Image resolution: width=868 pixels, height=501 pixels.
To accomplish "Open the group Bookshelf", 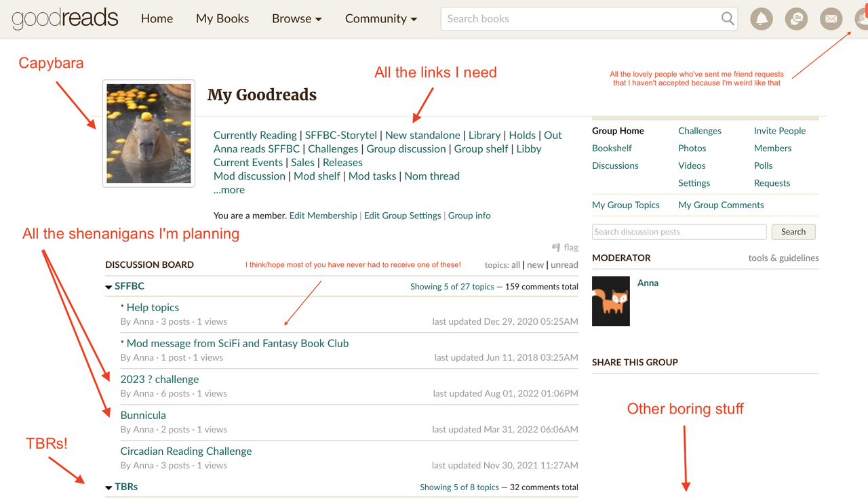I will pos(612,148).
